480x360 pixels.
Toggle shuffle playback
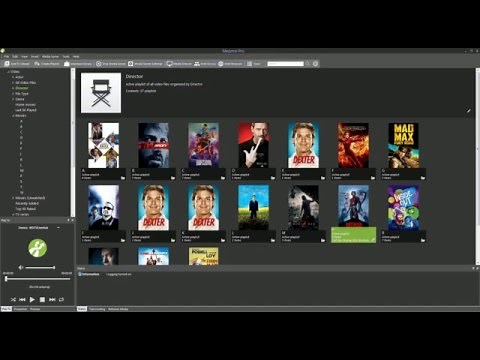(13, 299)
